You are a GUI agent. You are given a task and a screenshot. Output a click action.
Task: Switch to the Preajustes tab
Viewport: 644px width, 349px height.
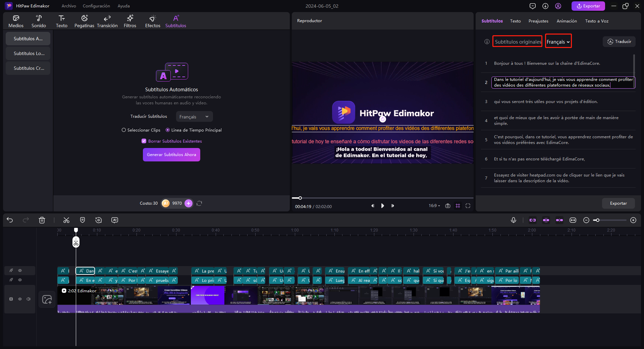pyautogui.click(x=538, y=21)
